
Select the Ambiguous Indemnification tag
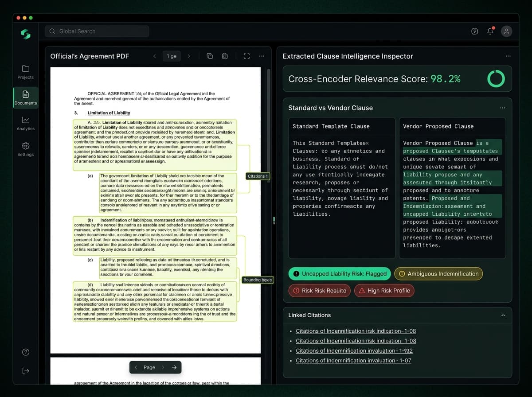click(x=438, y=274)
